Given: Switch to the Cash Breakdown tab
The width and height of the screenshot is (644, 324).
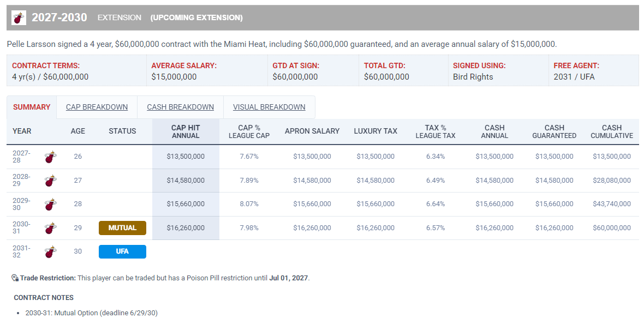Looking at the screenshot, I should point(180,107).
